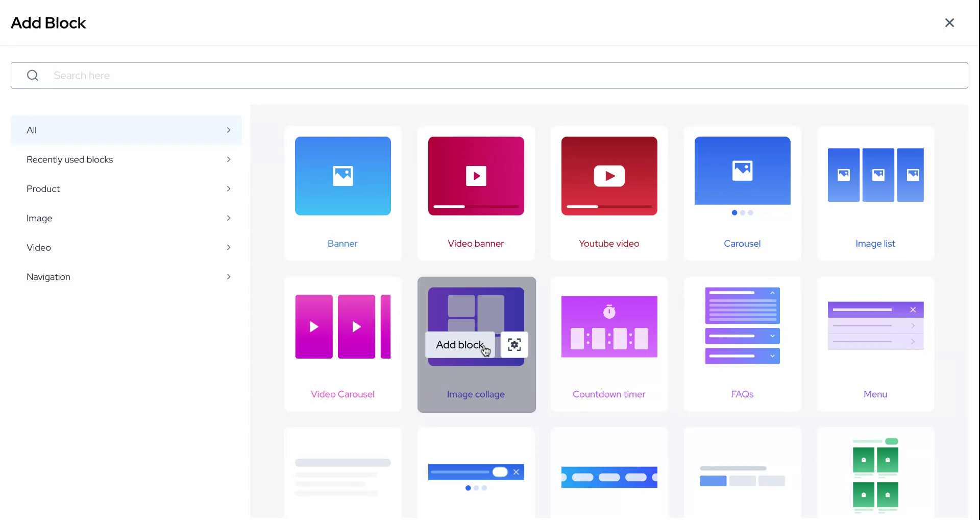980x520 pixels.
Task: Select the FAQs block icon
Action: [743, 326]
